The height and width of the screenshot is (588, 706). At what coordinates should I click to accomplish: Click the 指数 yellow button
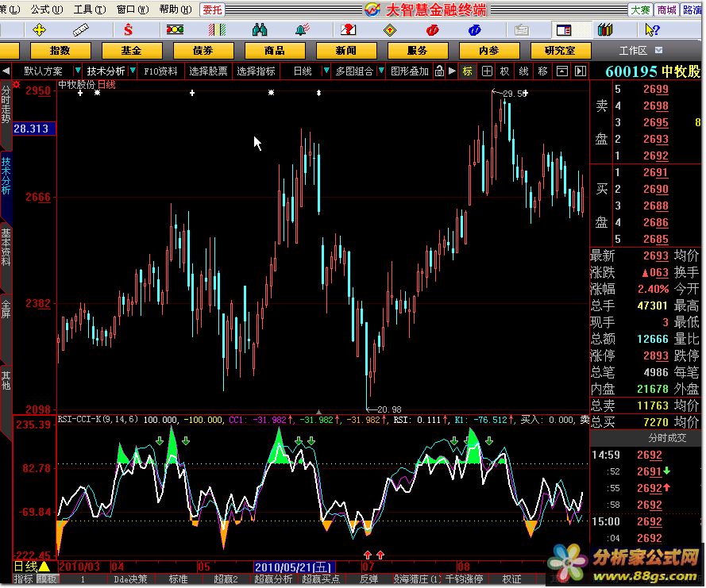coord(60,50)
